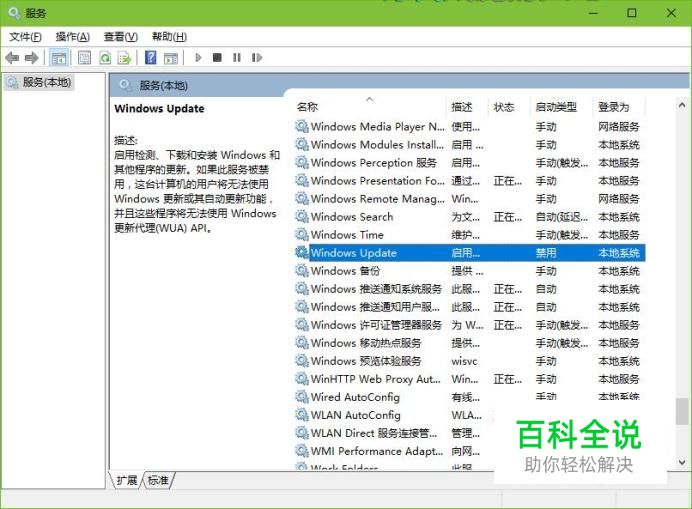Select the Windows Time service name

coord(347,235)
